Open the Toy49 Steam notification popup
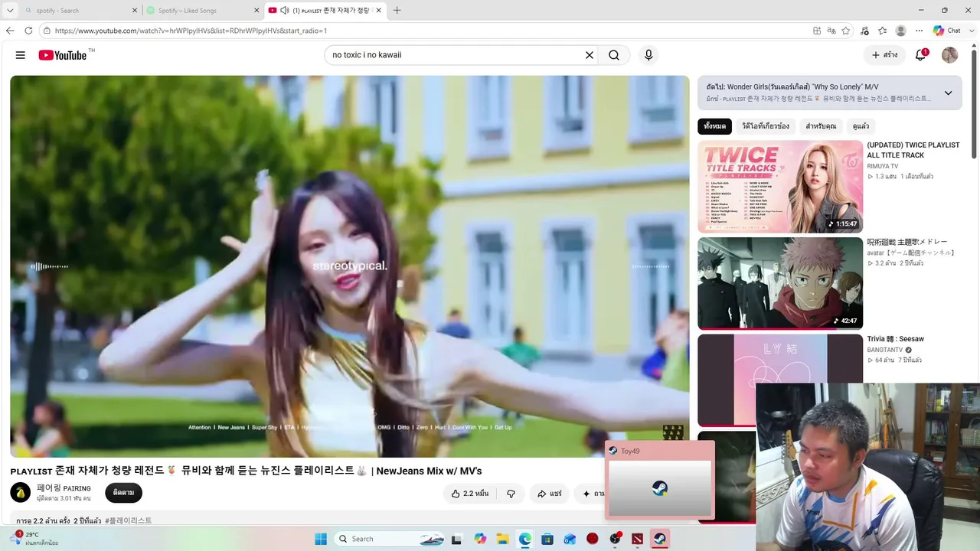This screenshot has height=551, width=980. [660, 480]
